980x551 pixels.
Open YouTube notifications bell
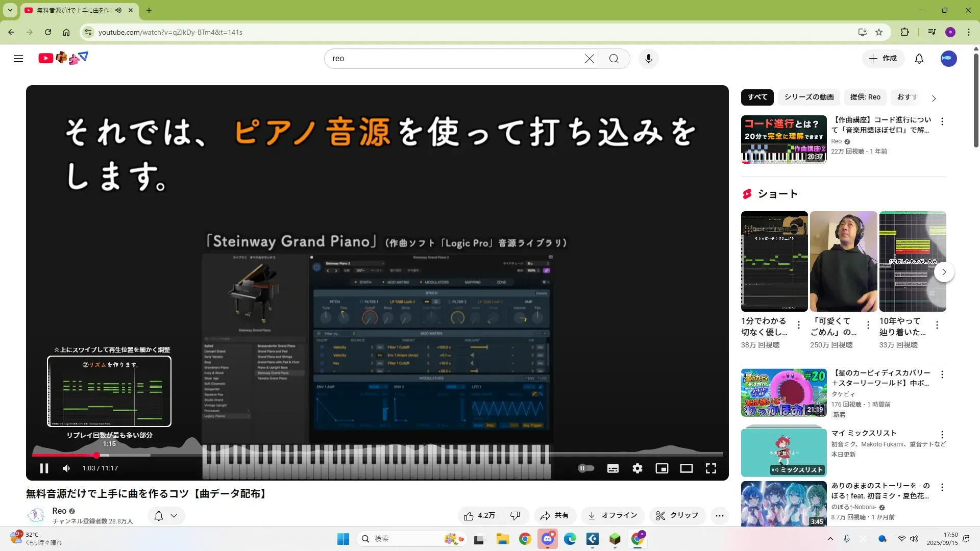(919, 59)
